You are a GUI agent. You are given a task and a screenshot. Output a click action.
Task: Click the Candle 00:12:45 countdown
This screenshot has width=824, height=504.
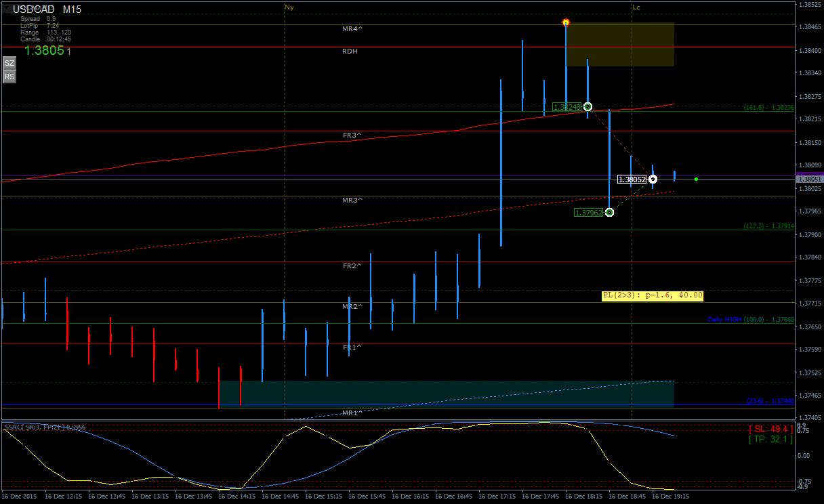(45, 39)
